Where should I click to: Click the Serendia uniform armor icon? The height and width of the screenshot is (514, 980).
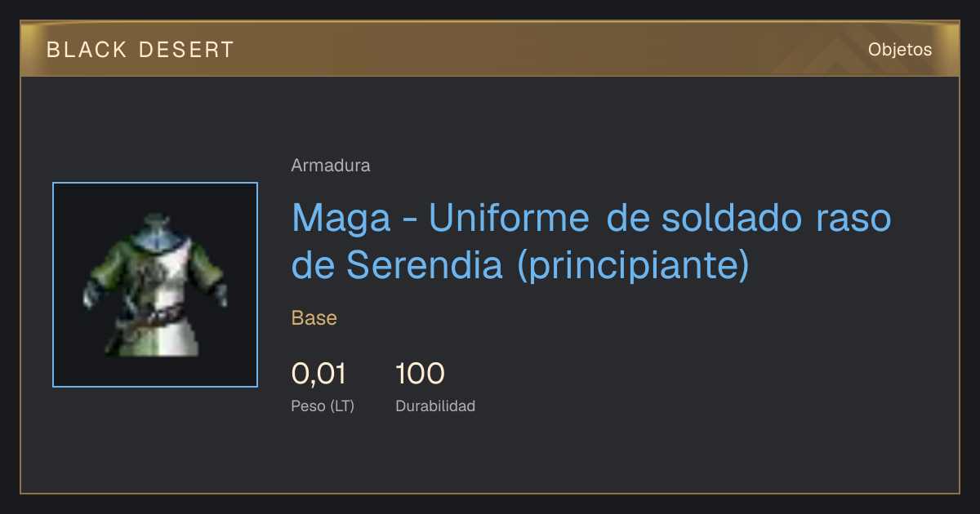155,285
